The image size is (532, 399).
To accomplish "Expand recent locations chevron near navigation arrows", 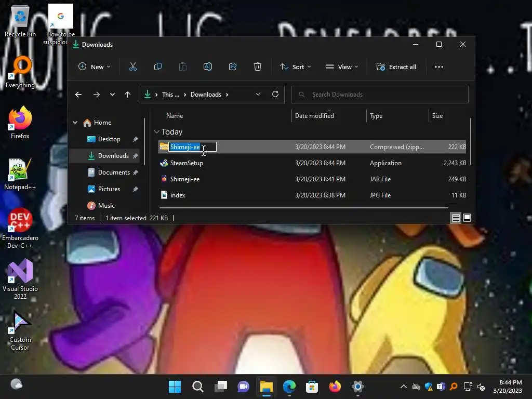I will tap(112, 95).
